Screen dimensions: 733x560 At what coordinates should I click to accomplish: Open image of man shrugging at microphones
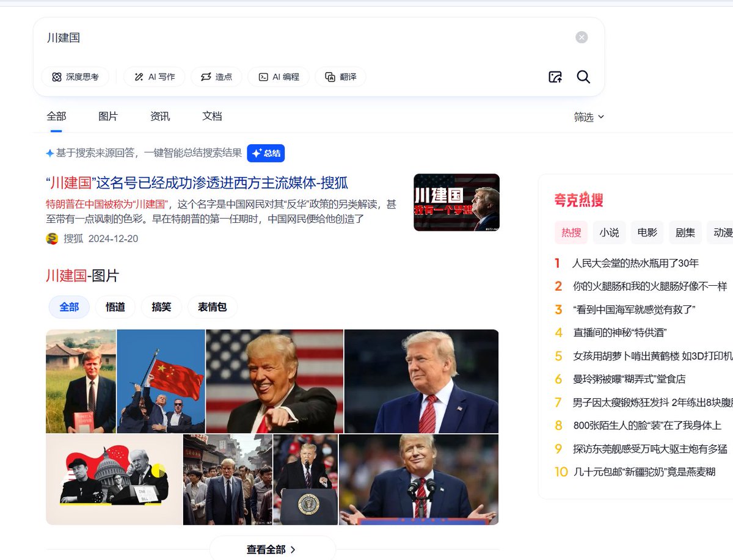point(419,479)
